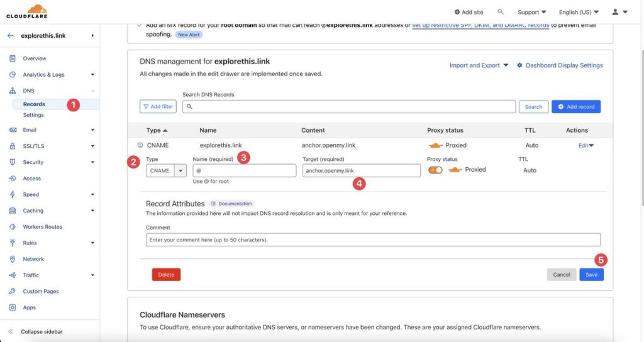
Task: Click the Target (required) input field
Action: pyautogui.click(x=362, y=171)
